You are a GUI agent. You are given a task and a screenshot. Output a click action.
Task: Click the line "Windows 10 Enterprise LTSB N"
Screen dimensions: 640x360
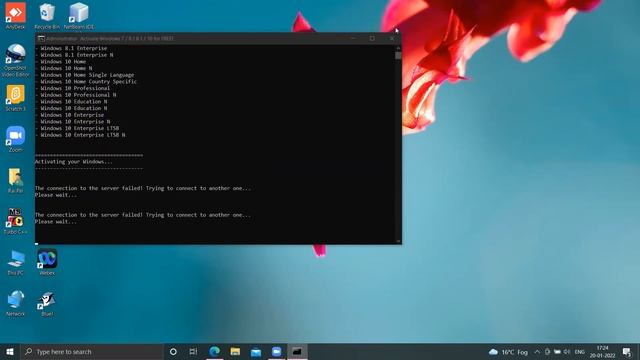tap(83, 135)
